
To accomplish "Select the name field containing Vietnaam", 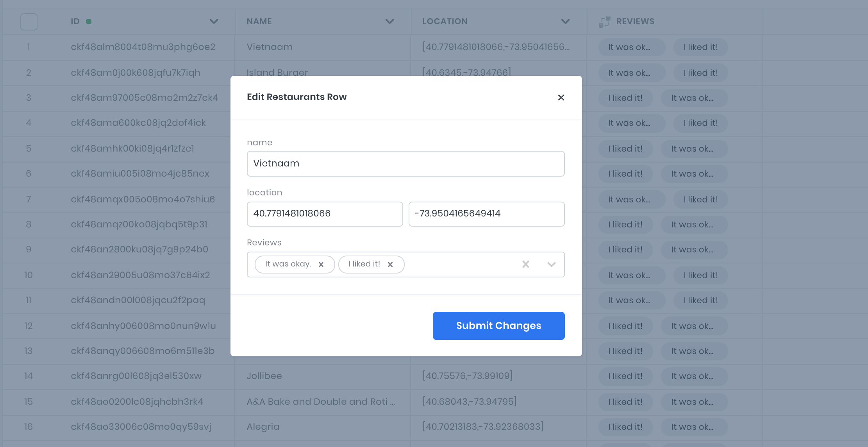I will tap(405, 163).
